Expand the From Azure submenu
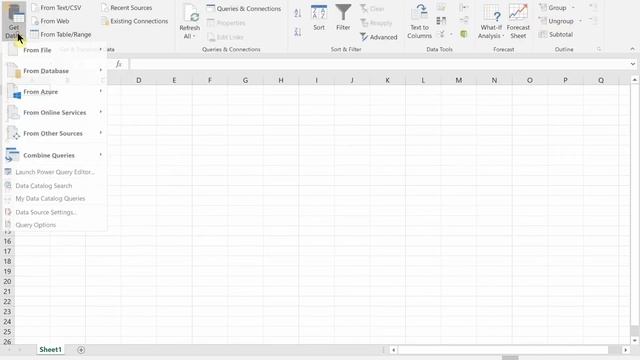 click(x=55, y=92)
